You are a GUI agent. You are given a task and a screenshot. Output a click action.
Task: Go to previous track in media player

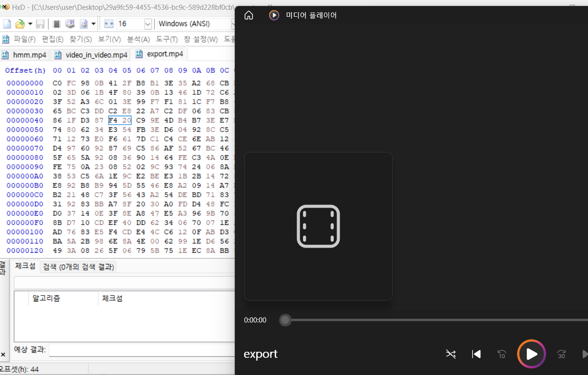coord(476,354)
